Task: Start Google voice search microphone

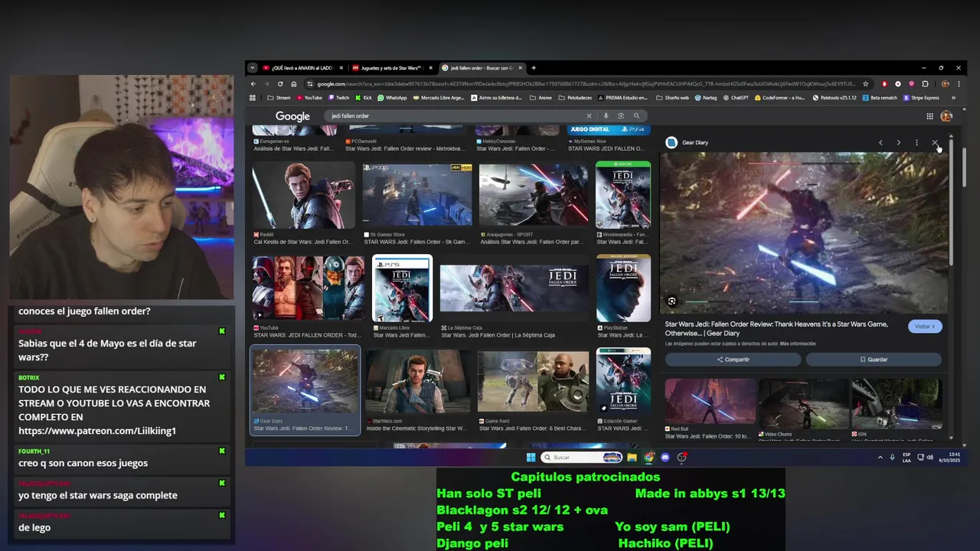Action: point(606,116)
